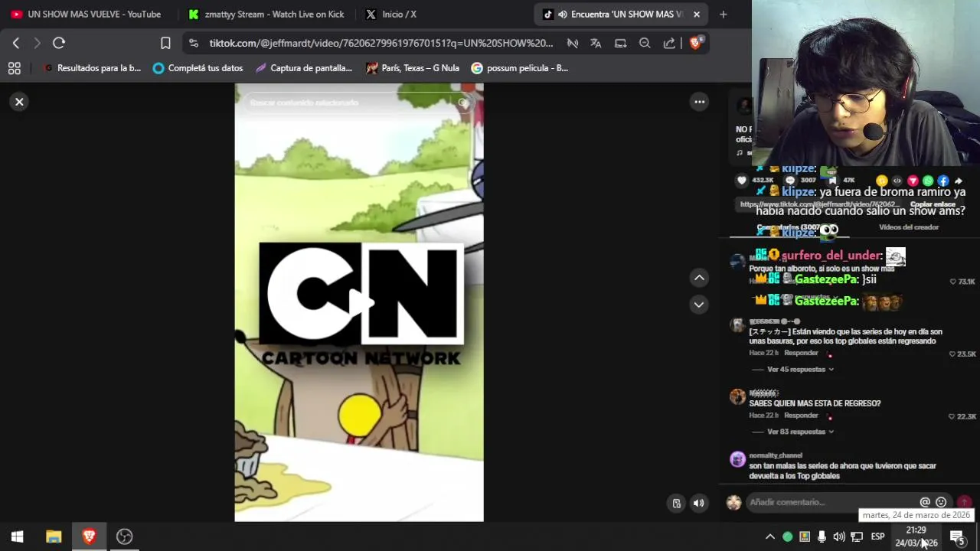Open File Explorer from taskbar

tap(54, 536)
